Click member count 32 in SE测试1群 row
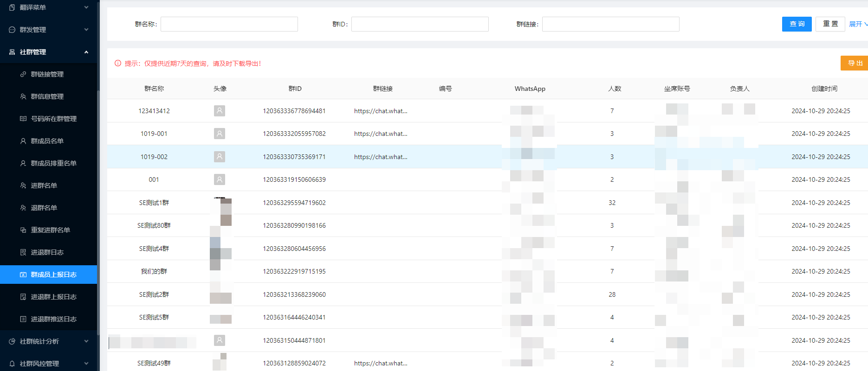 (612, 203)
